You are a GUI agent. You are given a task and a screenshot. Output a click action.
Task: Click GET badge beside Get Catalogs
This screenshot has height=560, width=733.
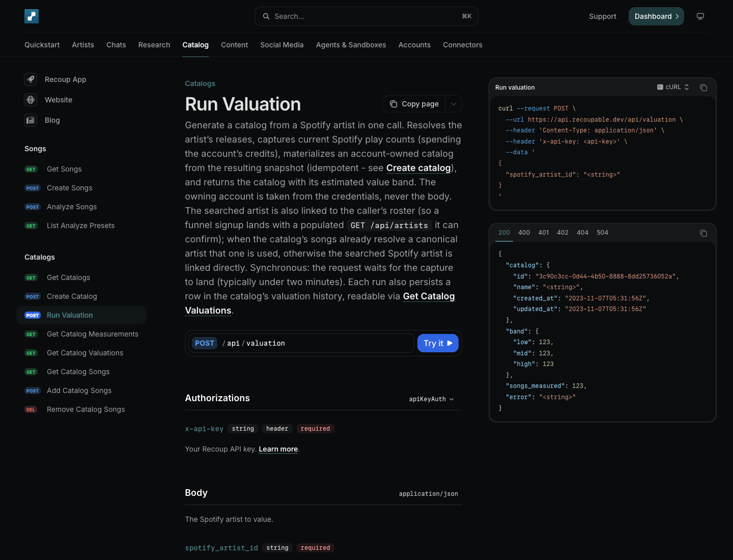31,278
